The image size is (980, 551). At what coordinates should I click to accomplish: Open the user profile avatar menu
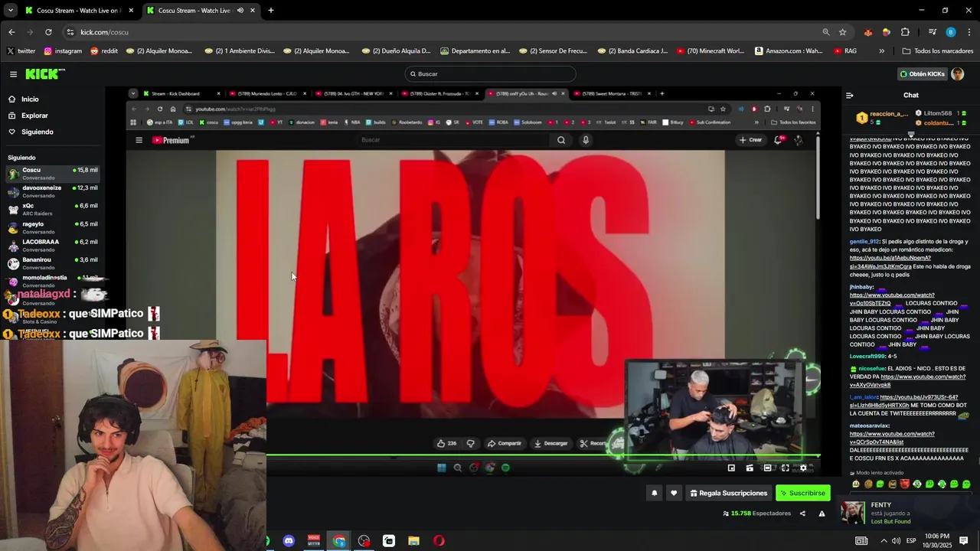click(x=957, y=74)
